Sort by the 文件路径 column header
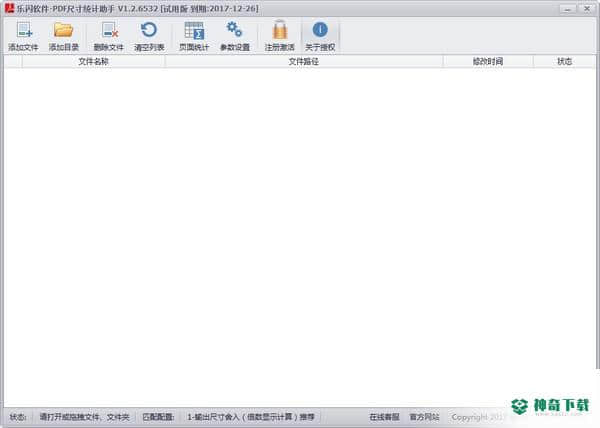This screenshot has height=428, width=600. coord(304,62)
